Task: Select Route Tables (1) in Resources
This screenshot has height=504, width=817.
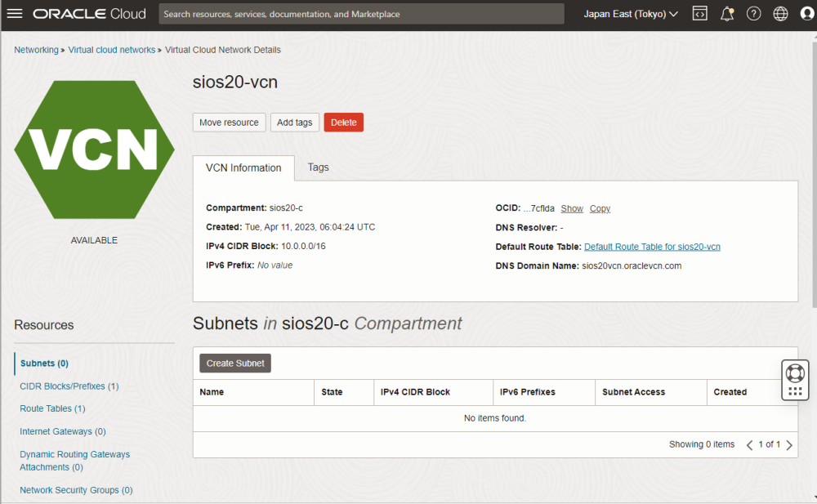Action: [x=52, y=408]
